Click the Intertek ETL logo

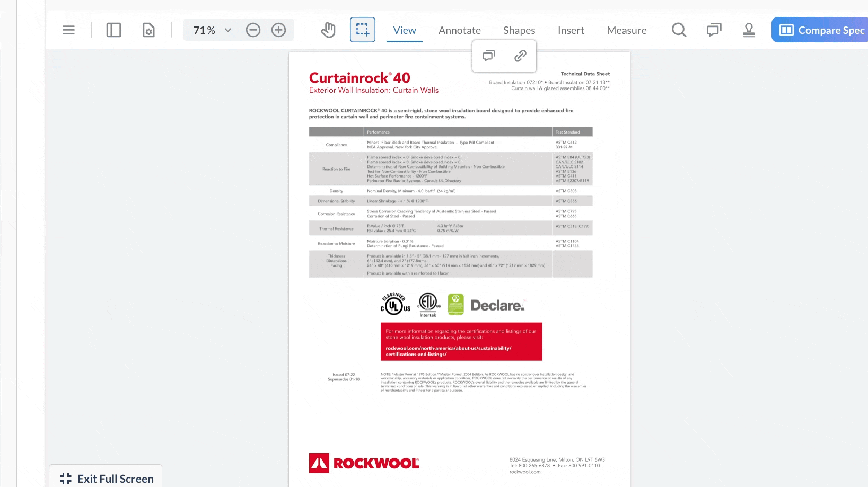point(428,305)
